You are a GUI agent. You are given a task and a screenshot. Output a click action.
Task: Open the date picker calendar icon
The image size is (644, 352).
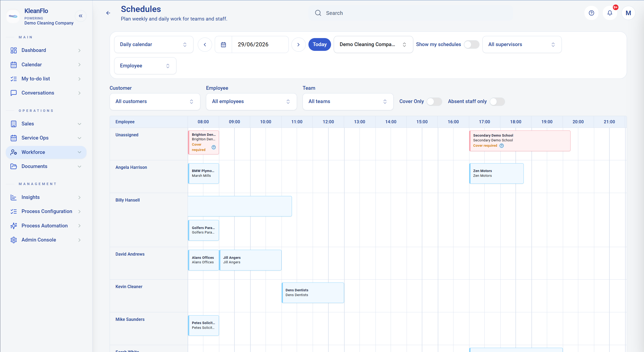click(224, 44)
